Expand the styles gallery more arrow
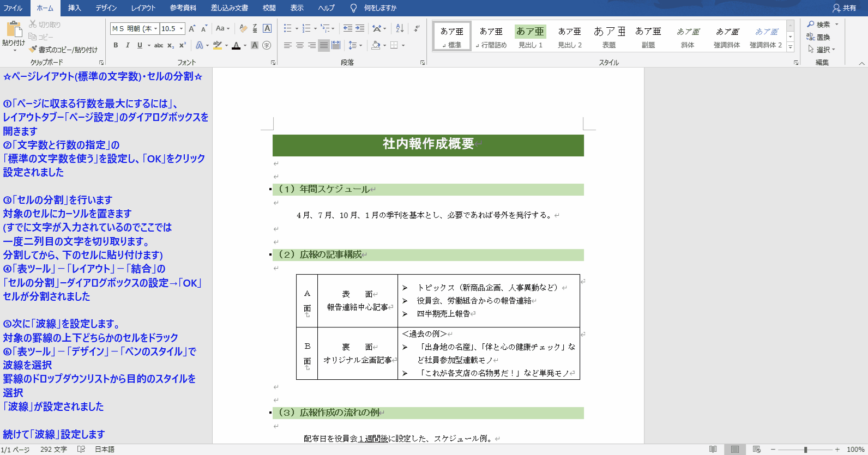This screenshot has width=868, height=455. click(x=791, y=48)
